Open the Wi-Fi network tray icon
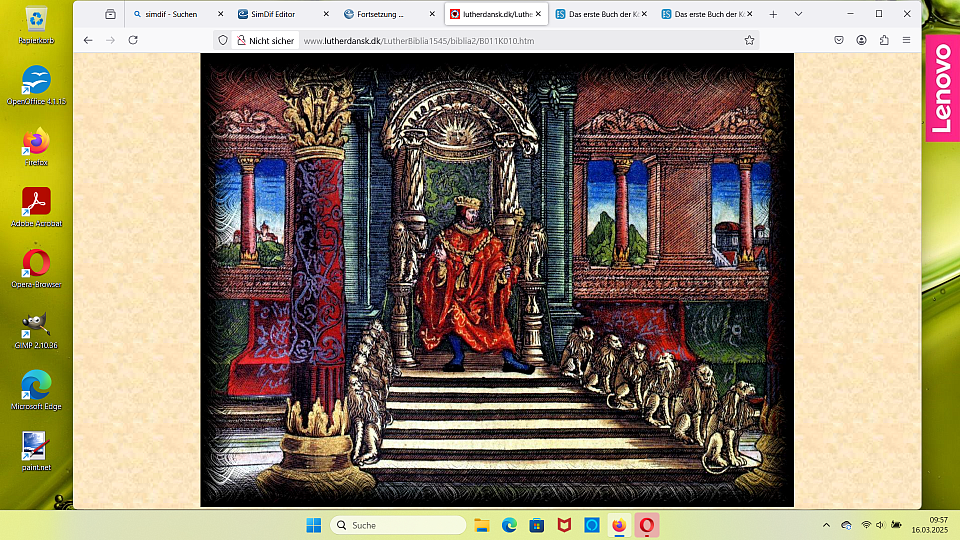 point(866,525)
